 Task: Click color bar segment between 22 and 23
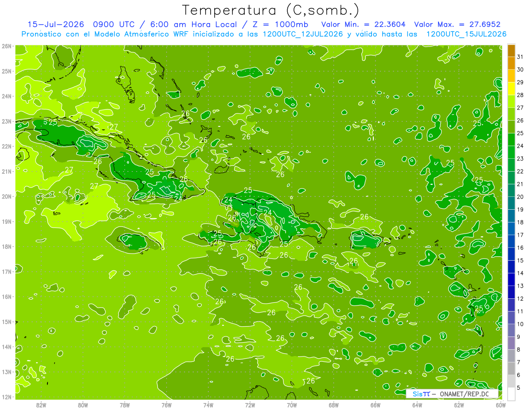pyautogui.click(x=511, y=165)
